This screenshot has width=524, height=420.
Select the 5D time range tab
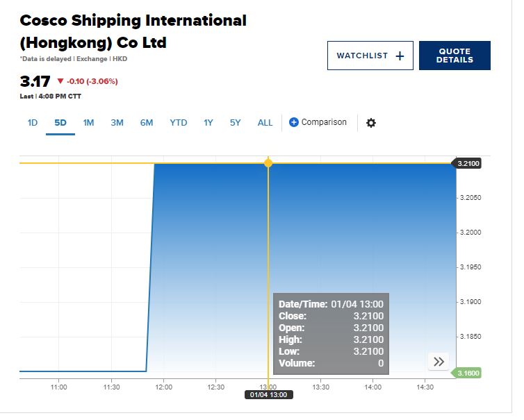click(60, 123)
